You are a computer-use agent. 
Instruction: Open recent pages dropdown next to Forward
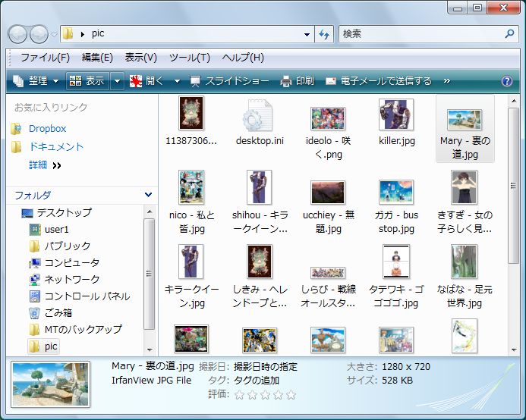tap(54, 35)
